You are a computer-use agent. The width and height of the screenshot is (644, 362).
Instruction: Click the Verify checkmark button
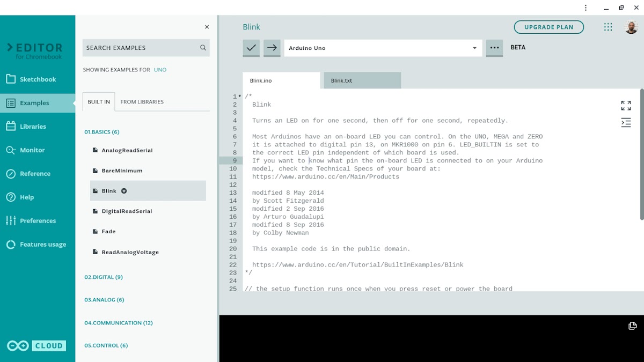point(251,48)
